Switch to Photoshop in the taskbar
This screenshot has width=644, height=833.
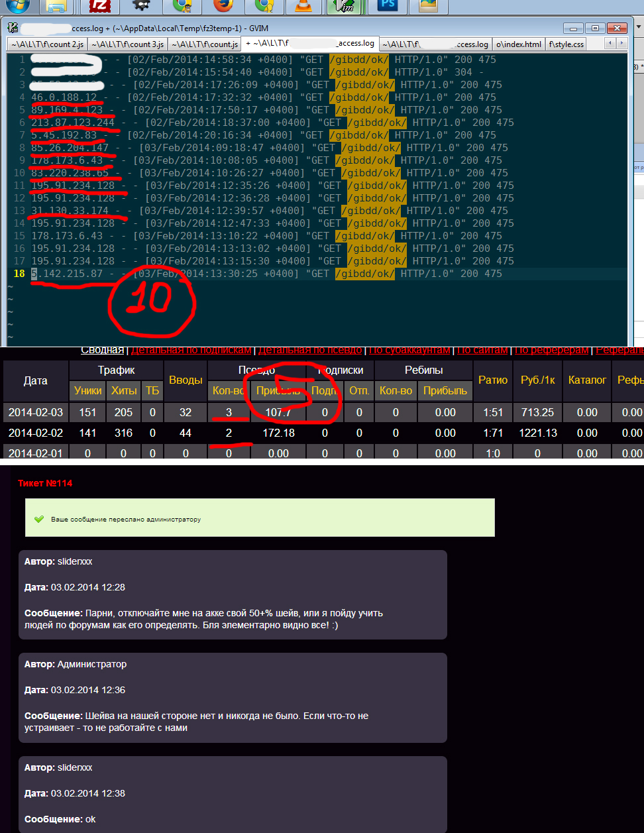pyautogui.click(x=387, y=7)
